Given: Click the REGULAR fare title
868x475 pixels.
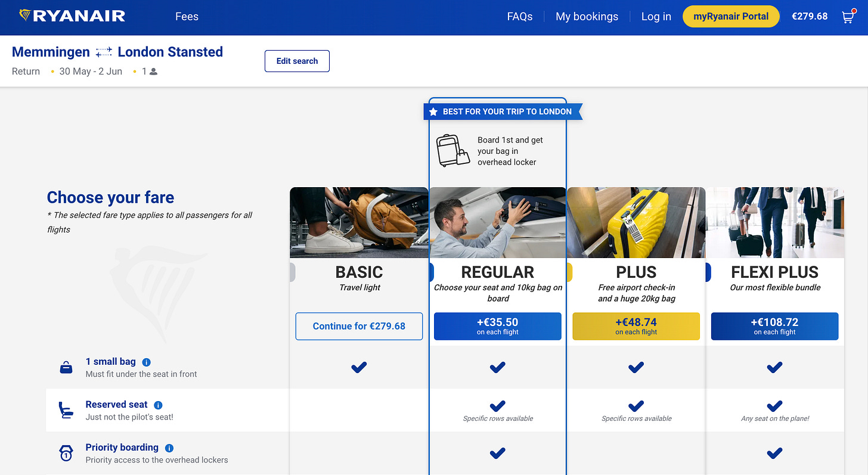Looking at the screenshot, I should pyautogui.click(x=498, y=272).
